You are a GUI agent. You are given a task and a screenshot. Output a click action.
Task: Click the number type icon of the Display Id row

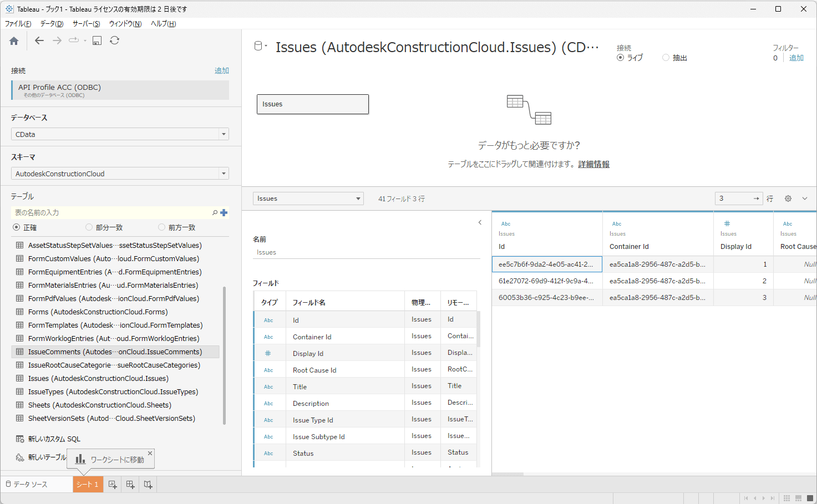tap(268, 353)
